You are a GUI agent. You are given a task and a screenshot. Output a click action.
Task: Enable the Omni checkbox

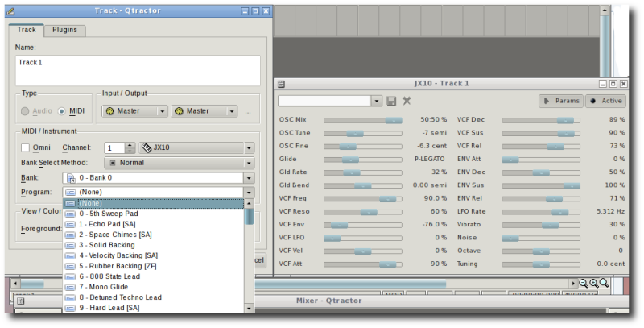pos(26,148)
